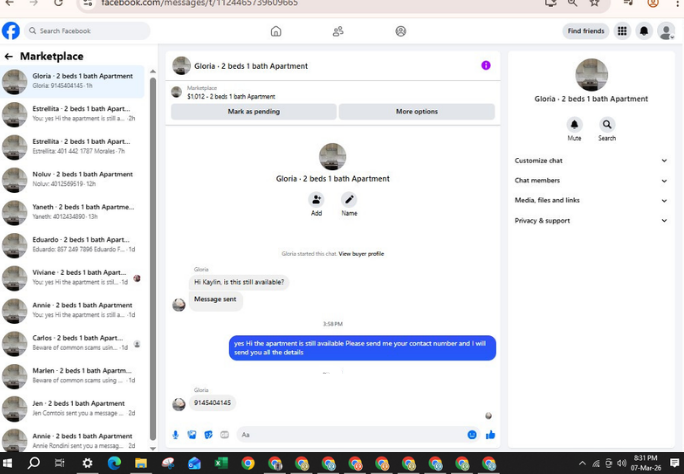Open the Viviane conversation

click(x=72, y=277)
